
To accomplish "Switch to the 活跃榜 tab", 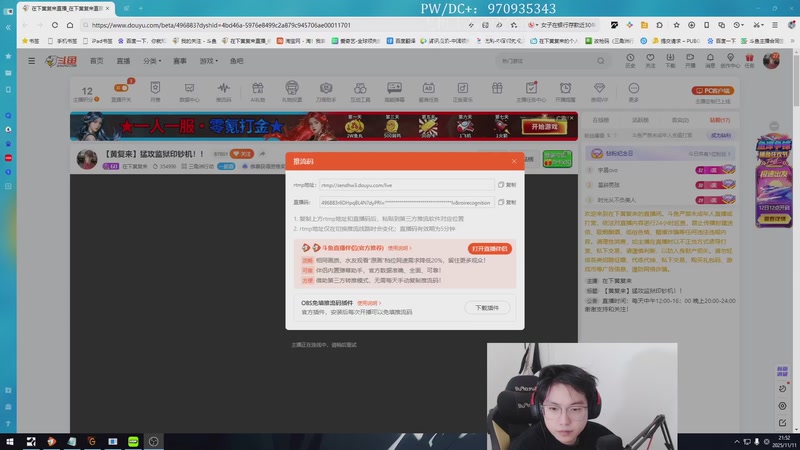I will pyautogui.click(x=640, y=120).
